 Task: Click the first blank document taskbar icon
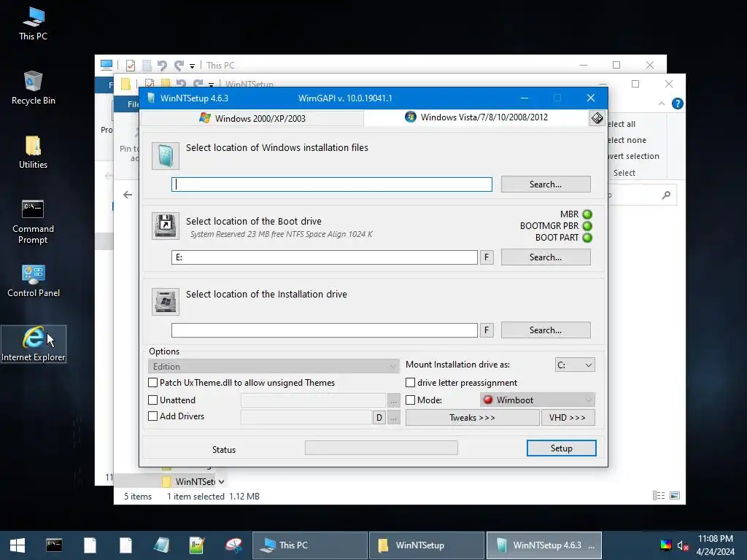click(x=90, y=545)
